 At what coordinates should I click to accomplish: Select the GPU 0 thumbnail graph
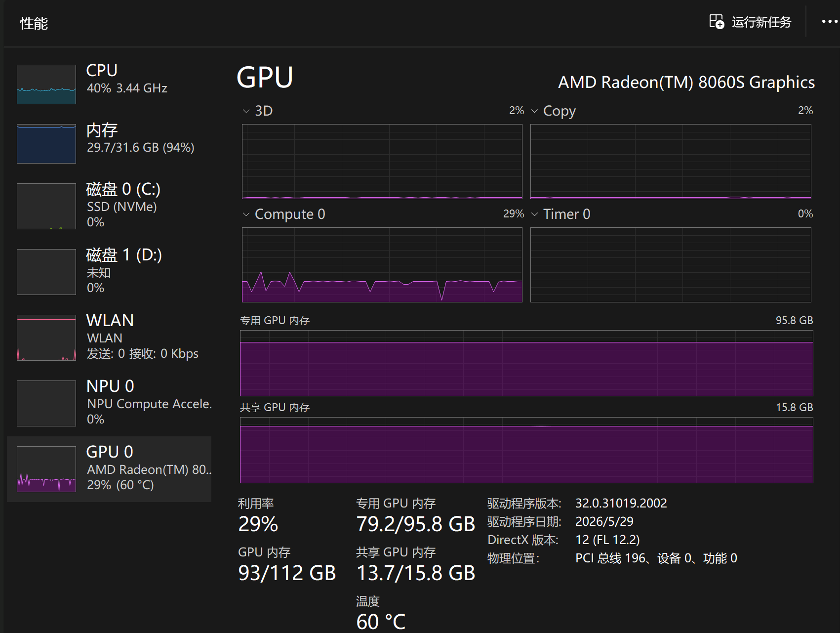[46, 469]
